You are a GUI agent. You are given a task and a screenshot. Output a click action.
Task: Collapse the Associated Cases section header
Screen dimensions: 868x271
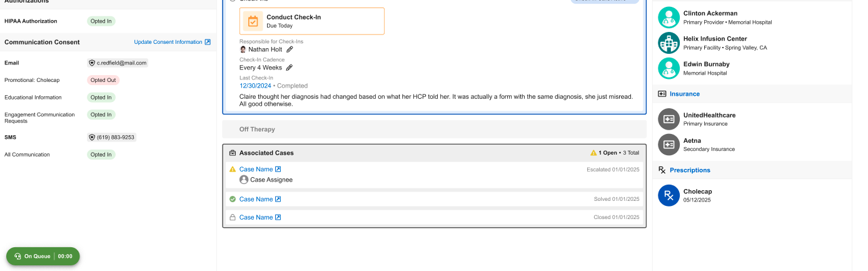[266, 153]
